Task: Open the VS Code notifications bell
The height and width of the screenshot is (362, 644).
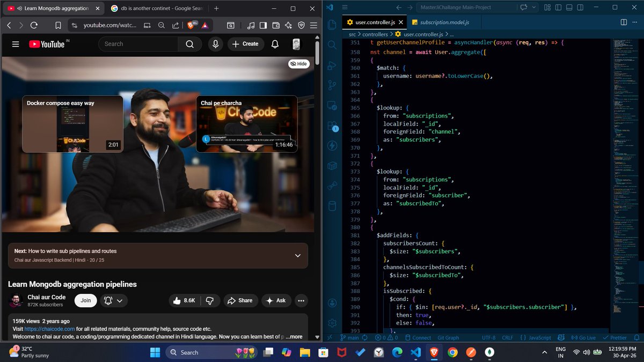Action: pyautogui.click(x=636, y=338)
